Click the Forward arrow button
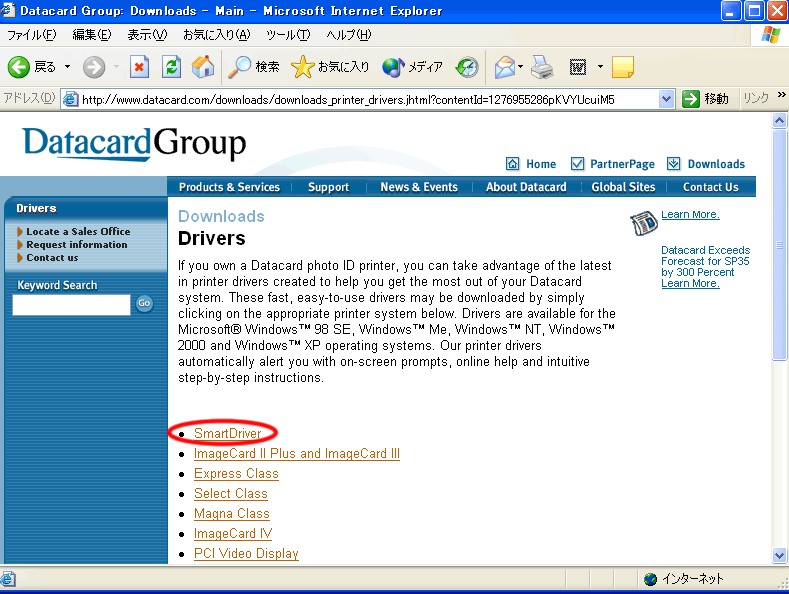 click(x=94, y=67)
